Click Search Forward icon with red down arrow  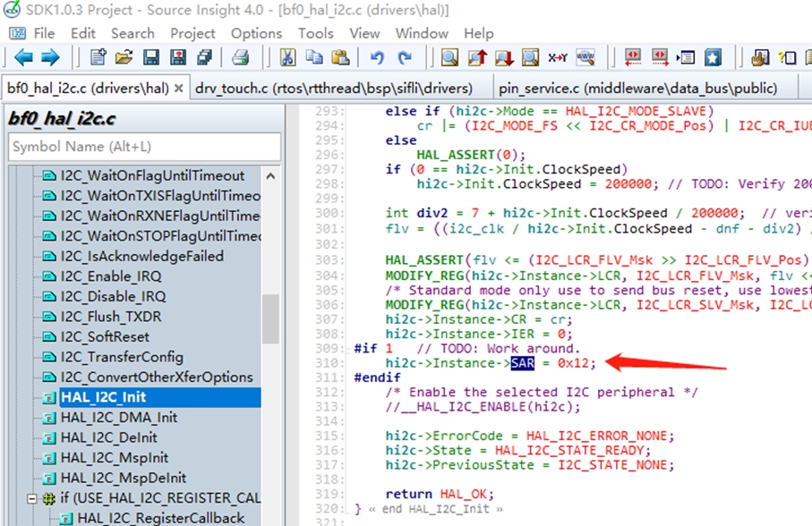click(x=504, y=57)
